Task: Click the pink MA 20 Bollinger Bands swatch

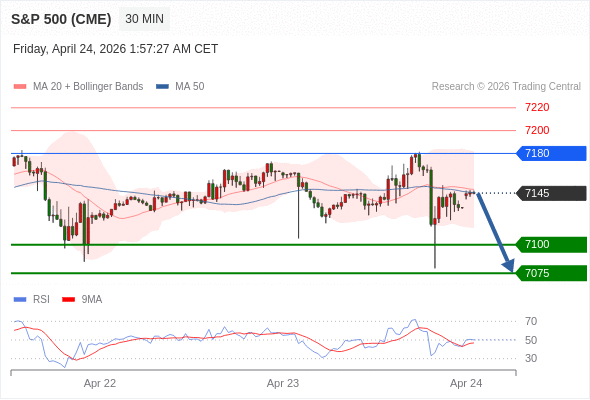Action: click(x=20, y=87)
